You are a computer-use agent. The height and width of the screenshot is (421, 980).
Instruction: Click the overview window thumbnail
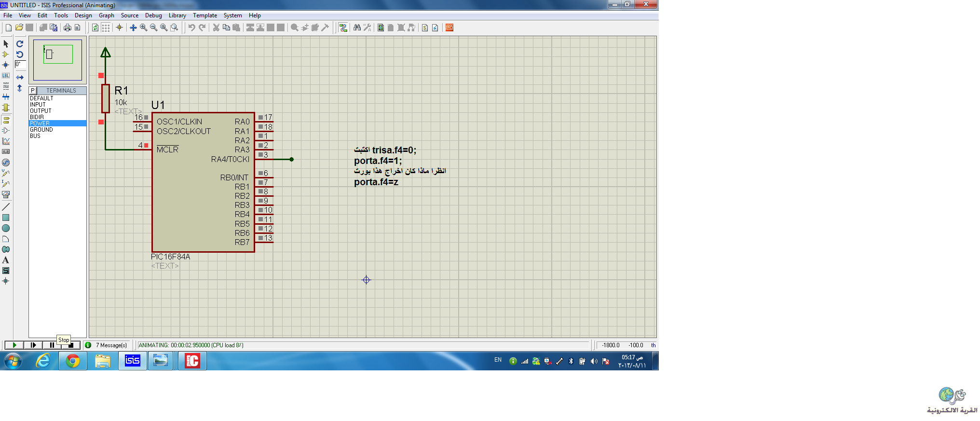[57, 60]
